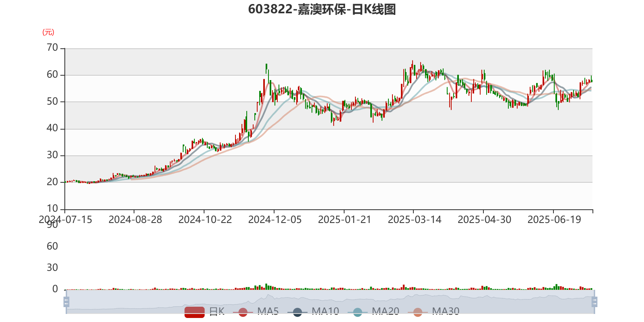Click the 2025-04-30 date axis label

tap(485, 220)
